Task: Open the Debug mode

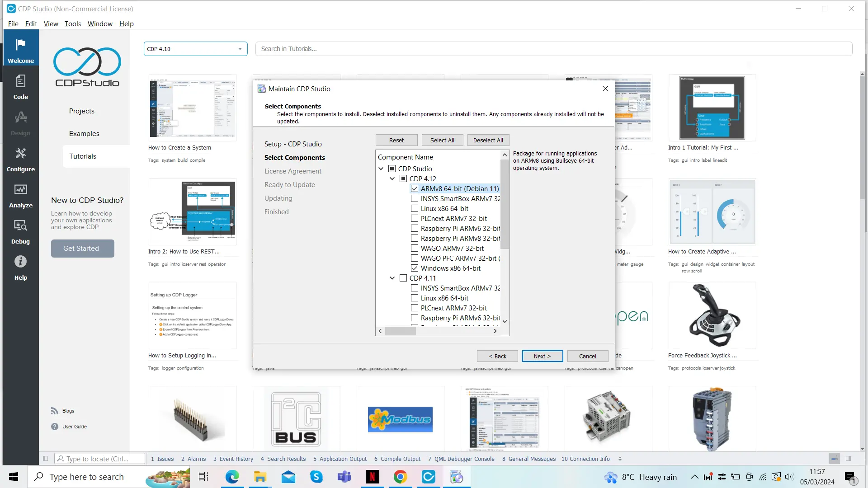Action: [x=20, y=232]
